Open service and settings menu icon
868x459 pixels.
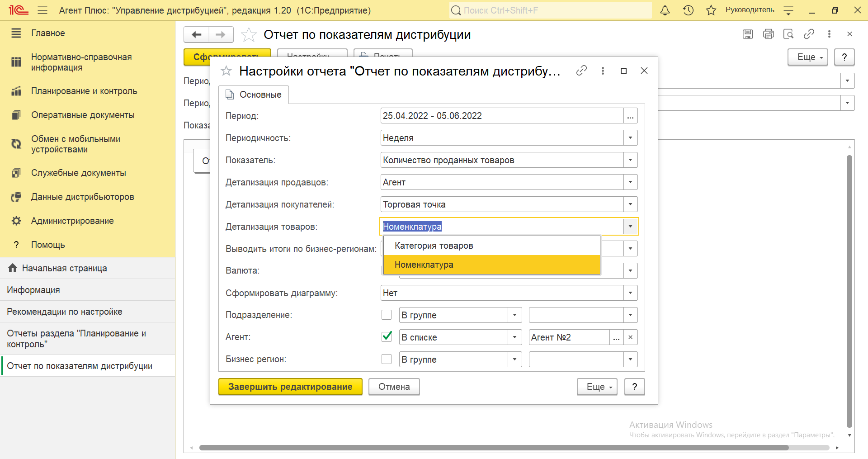(x=788, y=10)
